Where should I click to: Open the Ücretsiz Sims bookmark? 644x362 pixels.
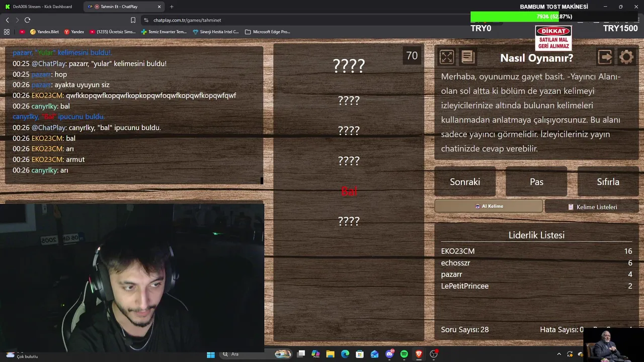tap(113, 32)
